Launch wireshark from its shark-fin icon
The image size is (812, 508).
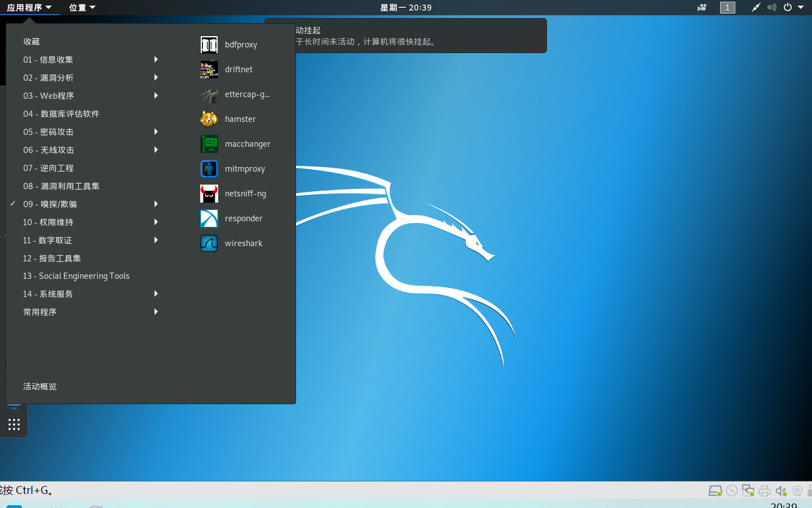click(209, 243)
